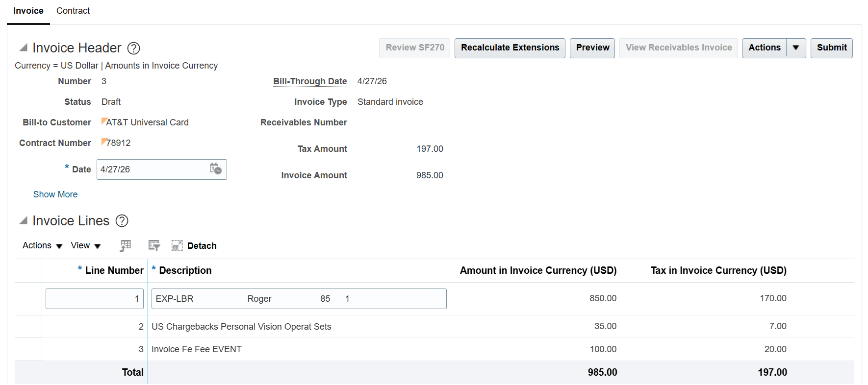Click the Tax Amount value 197.00 in header
Screen dimensions: 868x385
pyautogui.click(x=430, y=149)
